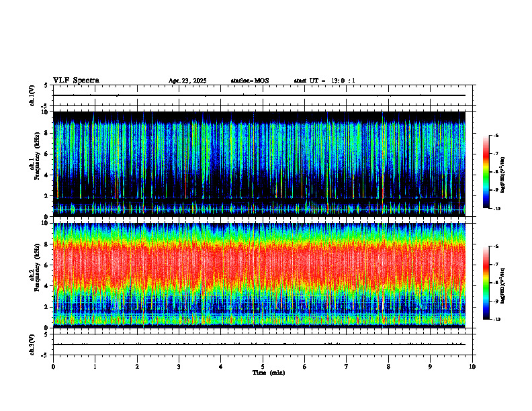
Task: Click the ch.1 spectrogram color scale bar
Action: [486, 172]
